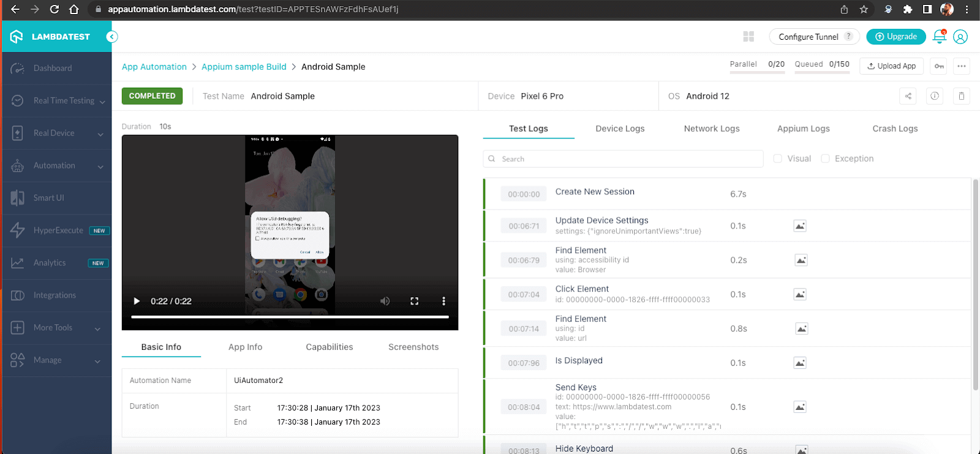Switch to the Appium Logs tab

803,129
